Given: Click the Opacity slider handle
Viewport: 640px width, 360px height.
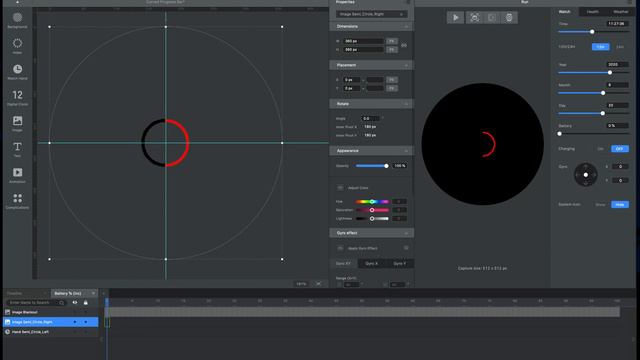Looking at the screenshot, I should 386,166.
